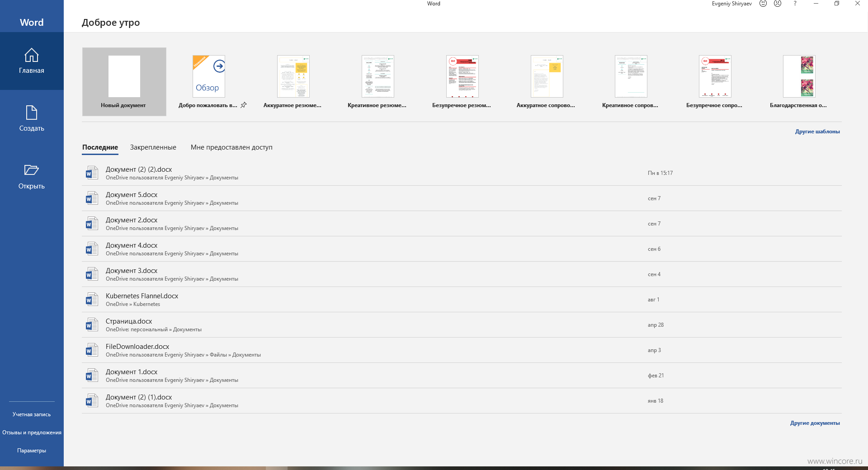Open Отзывы и предложения in sidebar

pos(32,432)
